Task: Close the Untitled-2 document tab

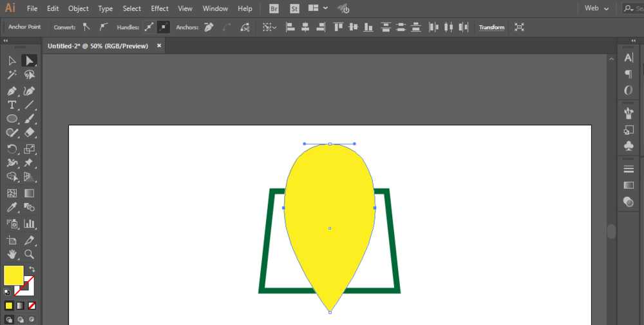Action: click(x=159, y=46)
